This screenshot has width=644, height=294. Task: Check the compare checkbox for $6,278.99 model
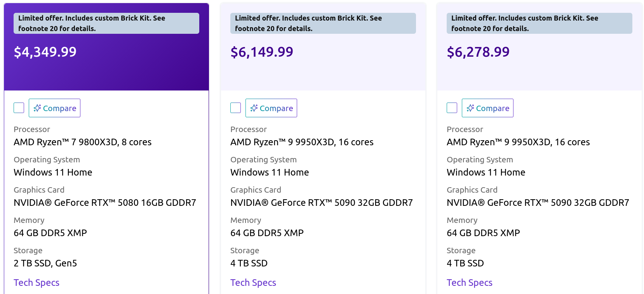pos(452,108)
